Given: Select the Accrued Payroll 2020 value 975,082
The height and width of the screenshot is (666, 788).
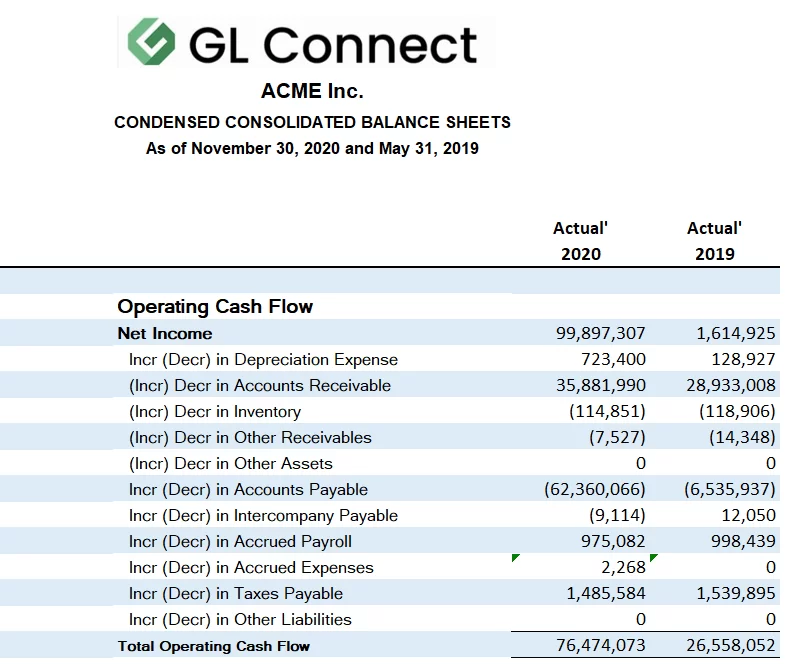Looking at the screenshot, I should [x=613, y=541].
